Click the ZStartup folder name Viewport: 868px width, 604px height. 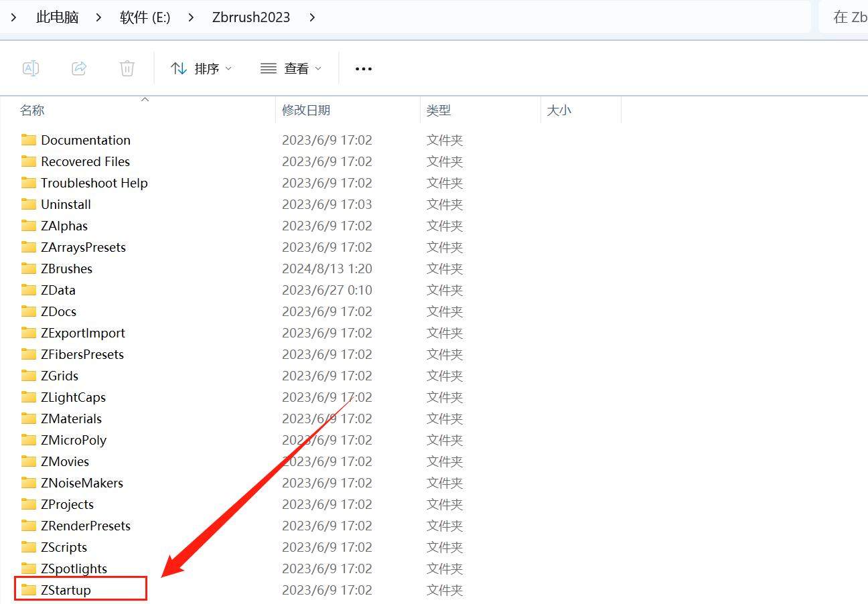coord(66,590)
